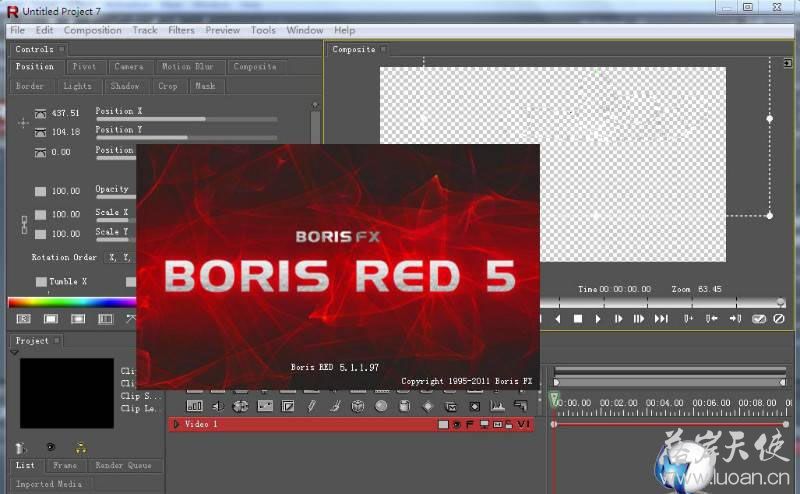
Task: Jump to end of composition
Action: [661, 319]
